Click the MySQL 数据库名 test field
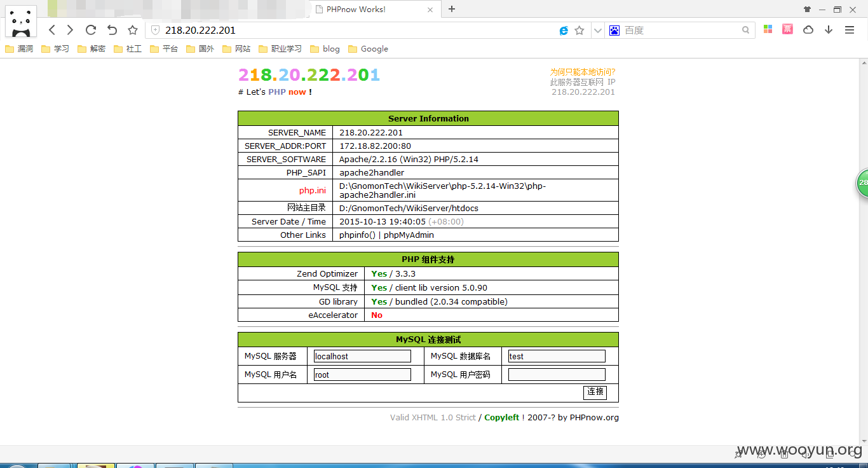 (557, 356)
